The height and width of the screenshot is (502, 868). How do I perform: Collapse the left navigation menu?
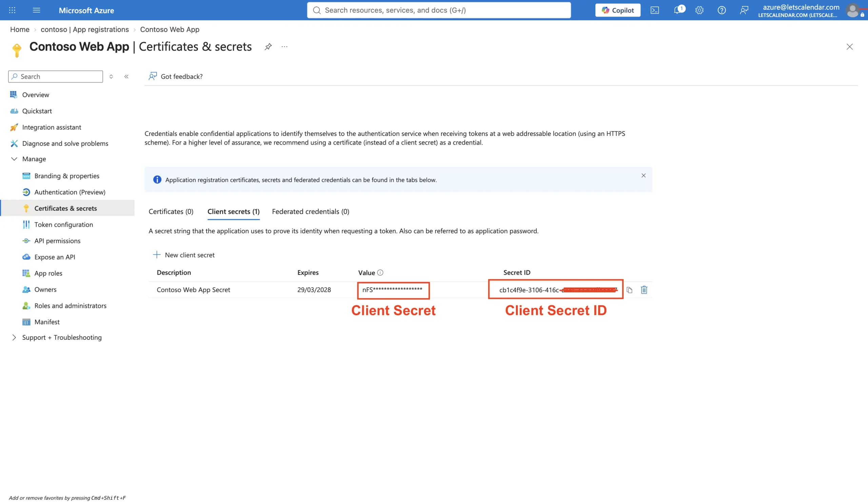[x=126, y=76]
